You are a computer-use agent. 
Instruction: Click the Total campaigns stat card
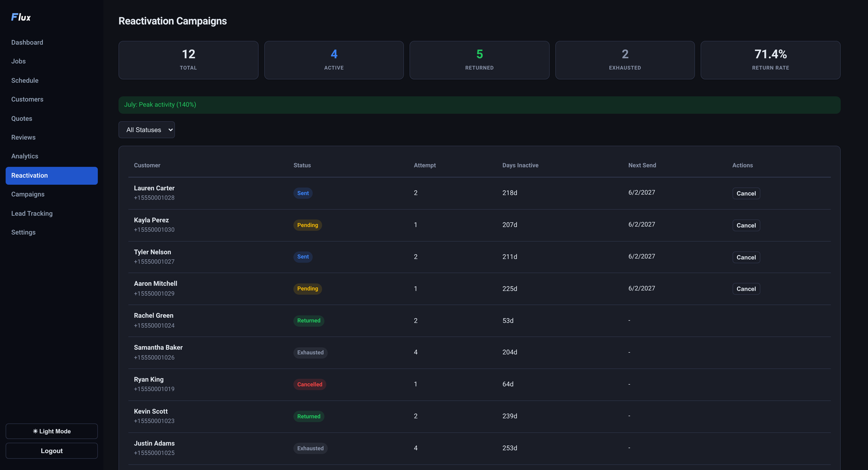188,60
